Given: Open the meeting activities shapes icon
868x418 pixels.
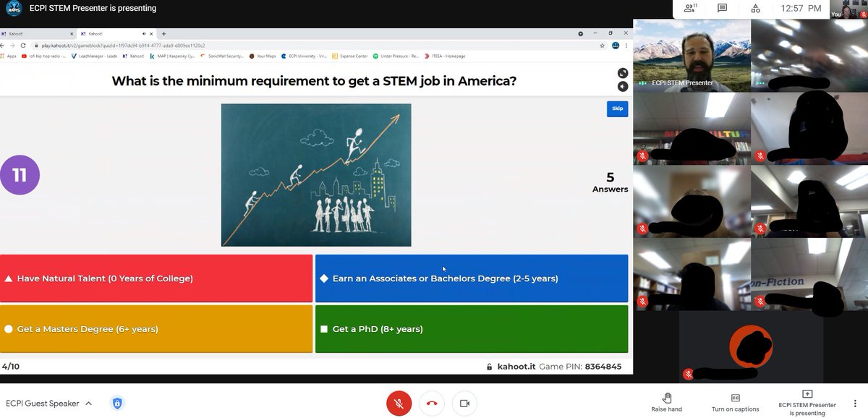Looking at the screenshot, I should tap(755, 9).
